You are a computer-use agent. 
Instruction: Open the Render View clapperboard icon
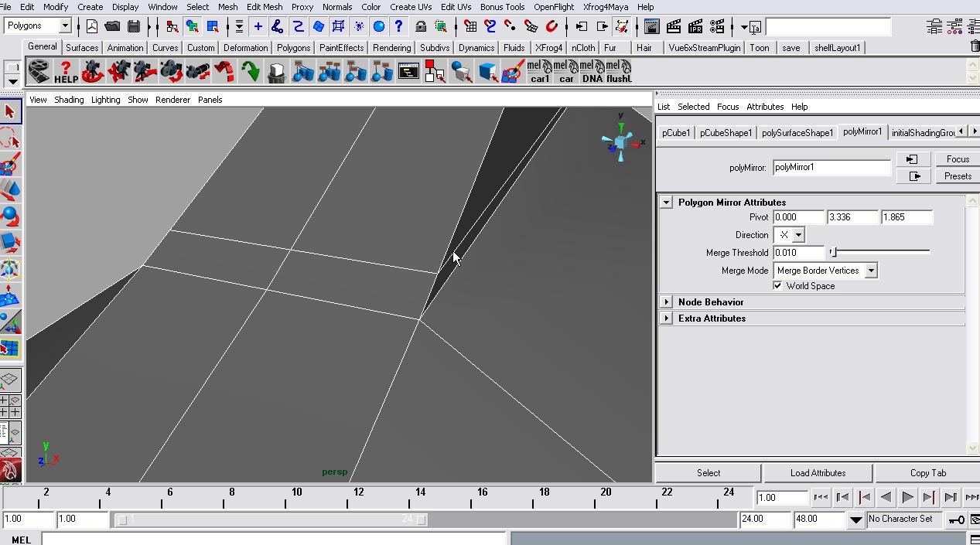pos(651,26)
